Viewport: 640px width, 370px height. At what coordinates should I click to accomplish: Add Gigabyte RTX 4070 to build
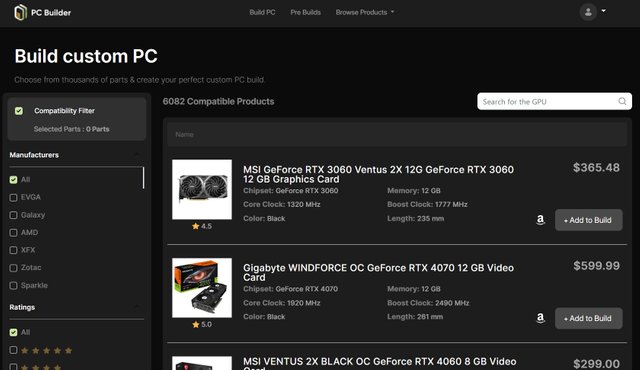[x=589, y=318]
